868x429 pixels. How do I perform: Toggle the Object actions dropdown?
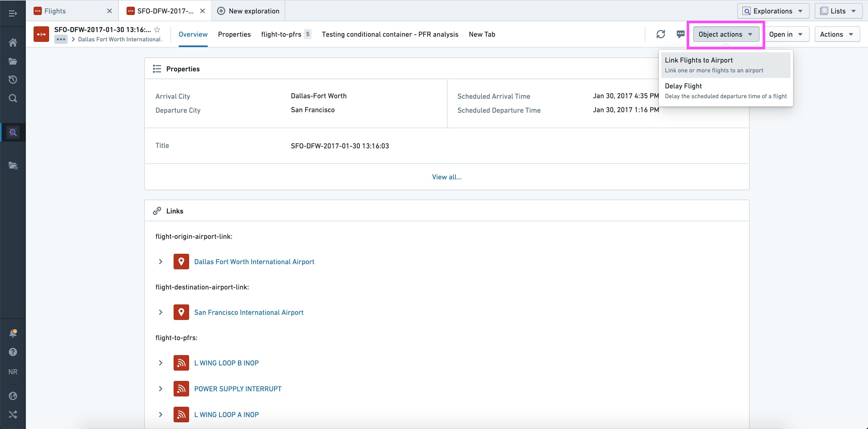tap(726, 34)
